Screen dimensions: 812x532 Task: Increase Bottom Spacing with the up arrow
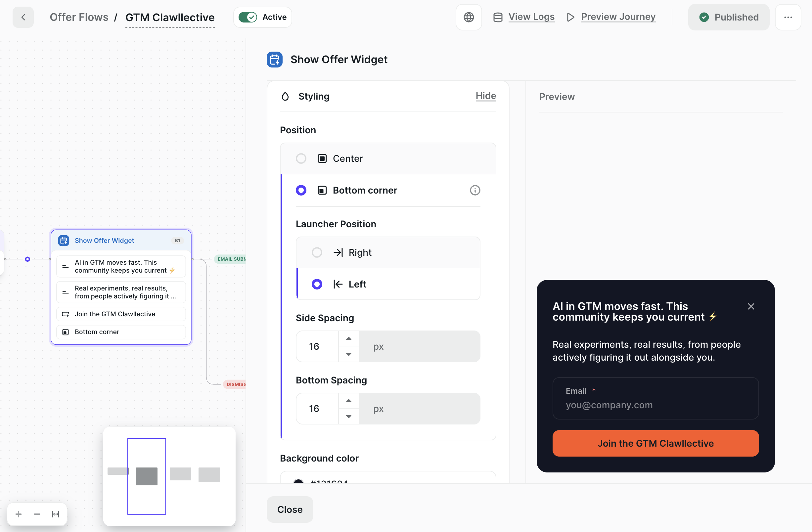tap(348, 401)
